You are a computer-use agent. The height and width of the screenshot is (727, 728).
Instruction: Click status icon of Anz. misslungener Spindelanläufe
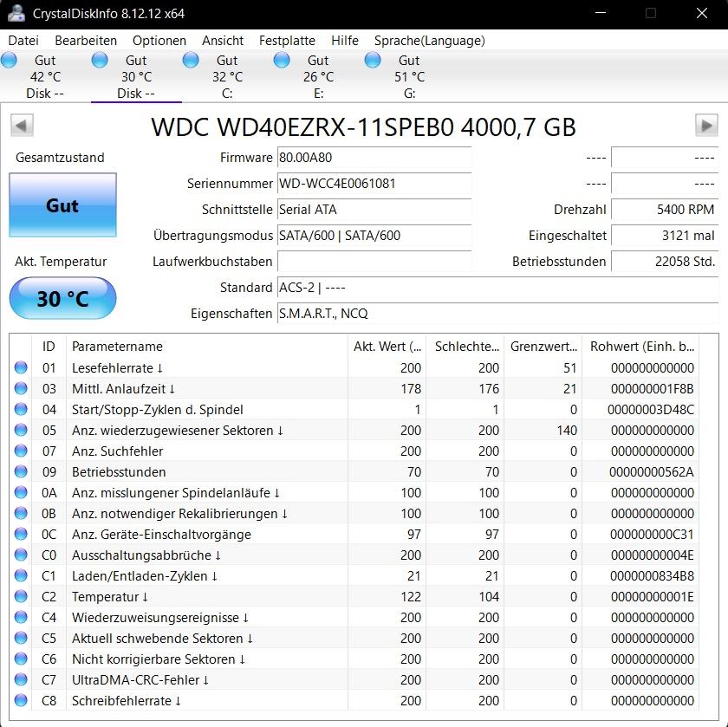[21, 492]
